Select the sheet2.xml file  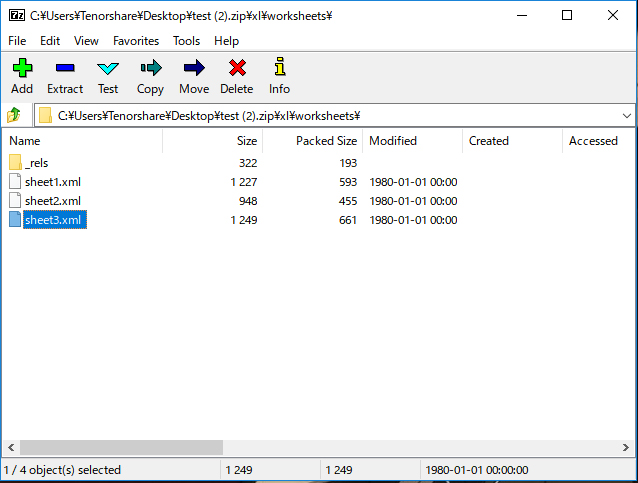(52, 200)
